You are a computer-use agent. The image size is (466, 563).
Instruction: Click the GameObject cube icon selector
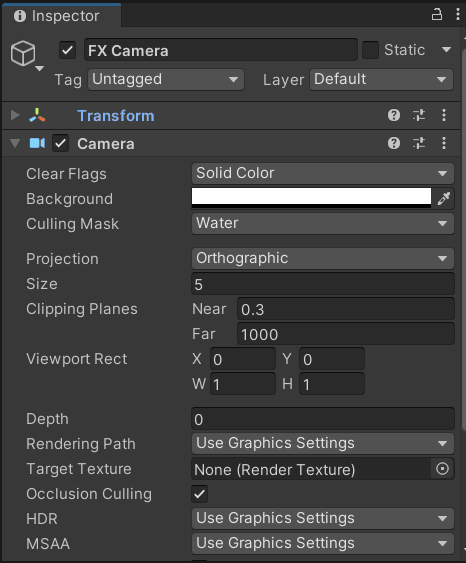coord(26,55)
